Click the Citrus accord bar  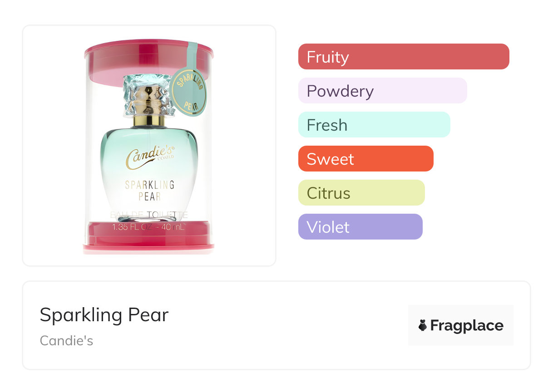361,193
